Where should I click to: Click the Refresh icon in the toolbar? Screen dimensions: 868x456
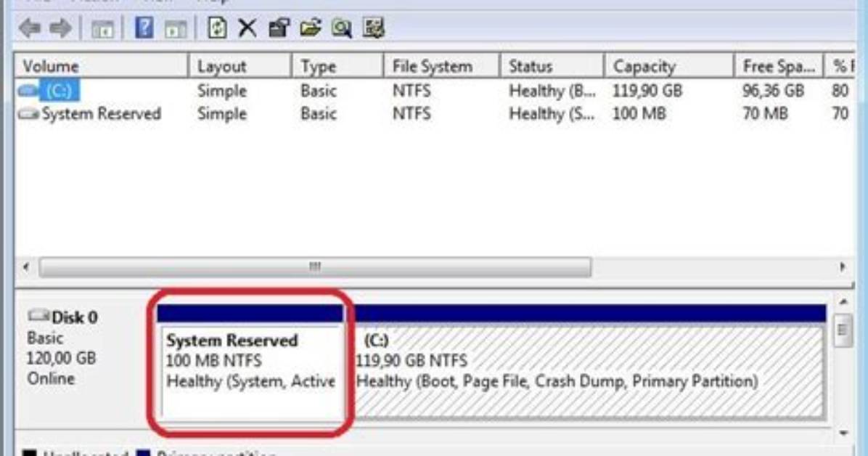coord(217,27)
